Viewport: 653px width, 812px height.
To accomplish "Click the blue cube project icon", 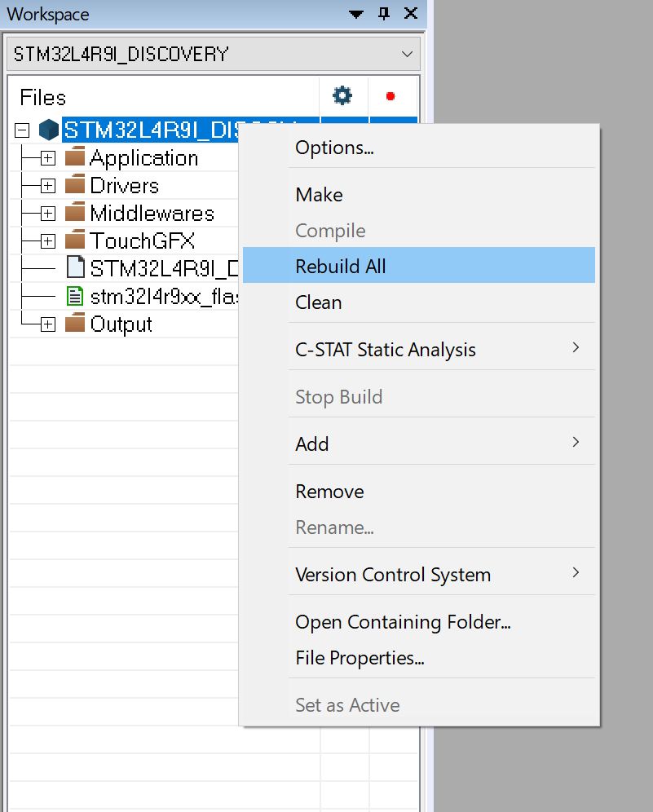I will pos(49,130).
